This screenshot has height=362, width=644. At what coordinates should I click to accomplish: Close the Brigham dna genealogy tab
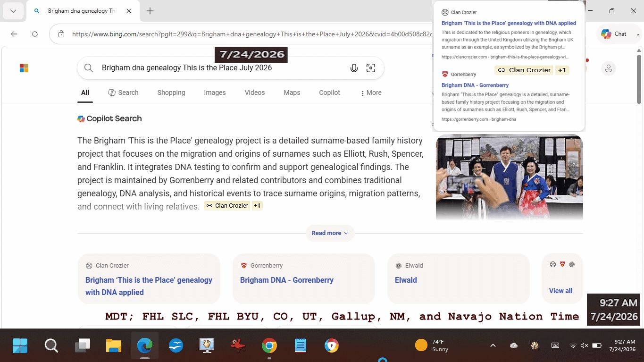pyautogui.click(x=129, y=11)
